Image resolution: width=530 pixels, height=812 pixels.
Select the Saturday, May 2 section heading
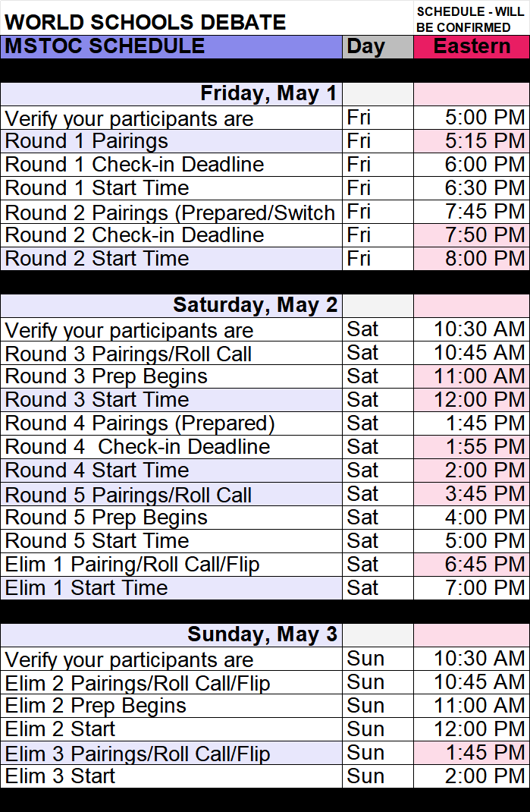point(255,305)
